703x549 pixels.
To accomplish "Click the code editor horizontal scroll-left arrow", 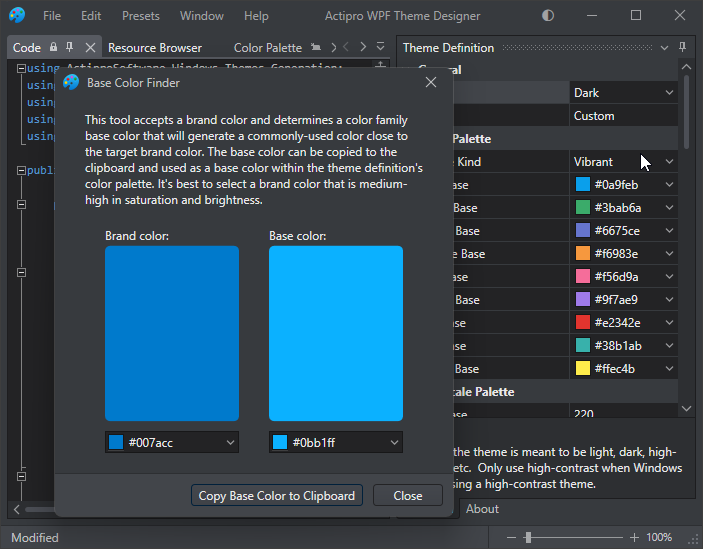I will point(17,509).
